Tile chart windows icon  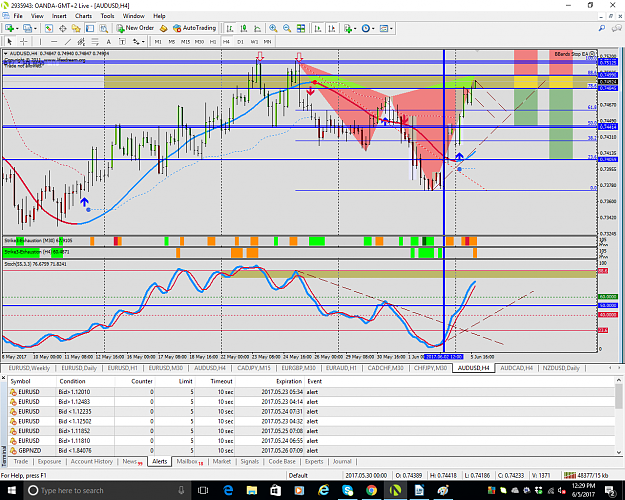pos(301,28)
